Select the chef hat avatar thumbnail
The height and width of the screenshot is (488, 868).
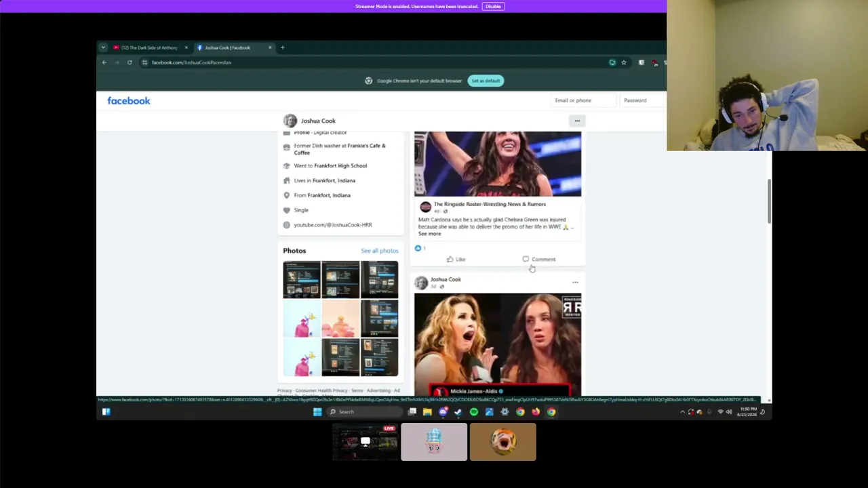pos(434,442)
